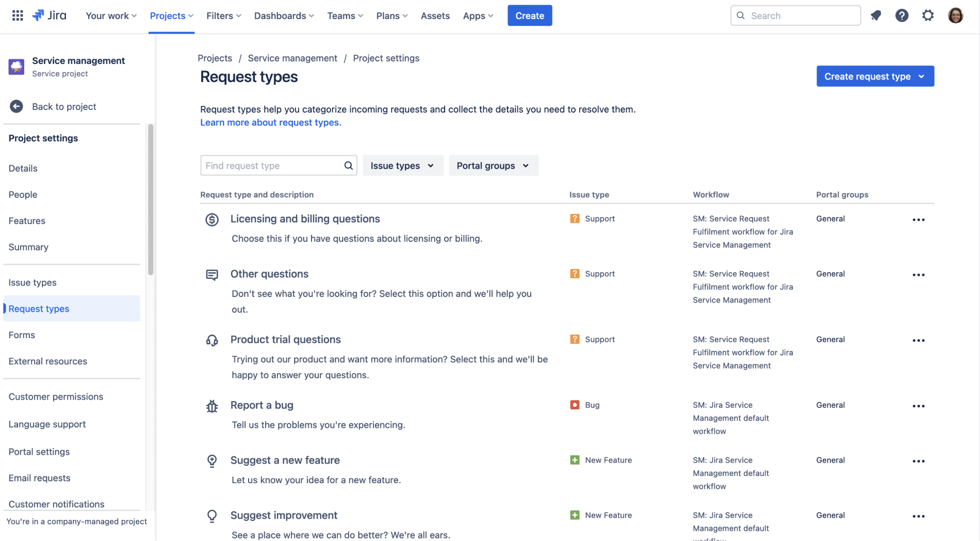Viewport: 980px width, 541px height.
Task: Expand the Teams menu
Action: [x=345, y=15]
